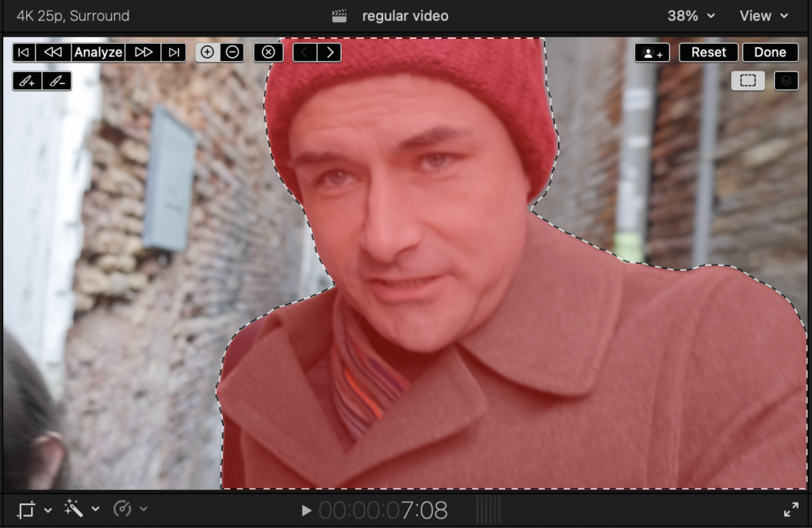Jump to the first analyzed frame
The width and height of the screenshot is (812, 528).
click(x=24, y=52)
